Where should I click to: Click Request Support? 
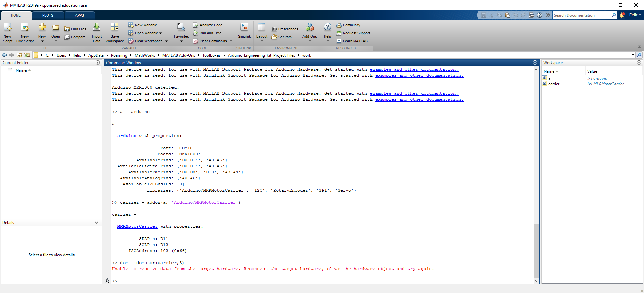(353, 33)
